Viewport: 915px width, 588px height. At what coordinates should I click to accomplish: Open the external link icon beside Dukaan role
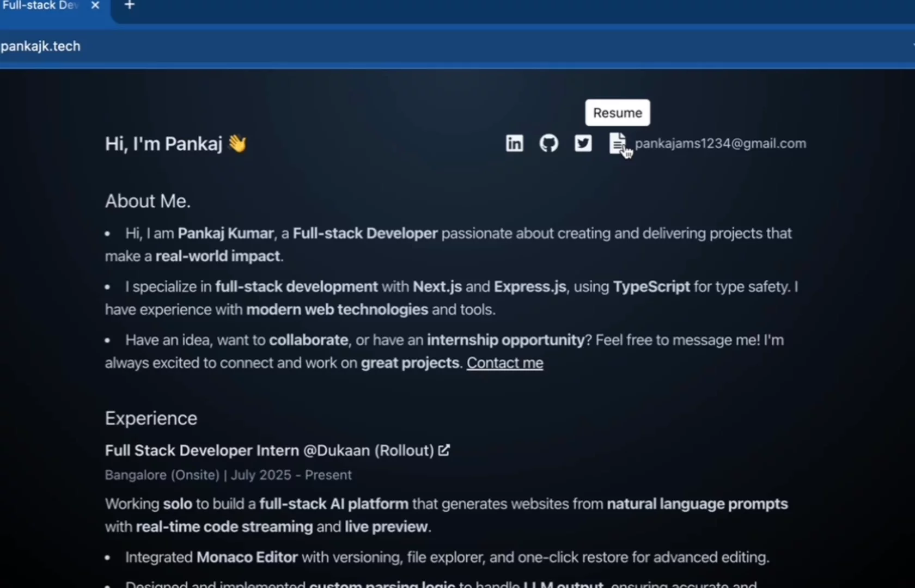click(x=444, y=450)
